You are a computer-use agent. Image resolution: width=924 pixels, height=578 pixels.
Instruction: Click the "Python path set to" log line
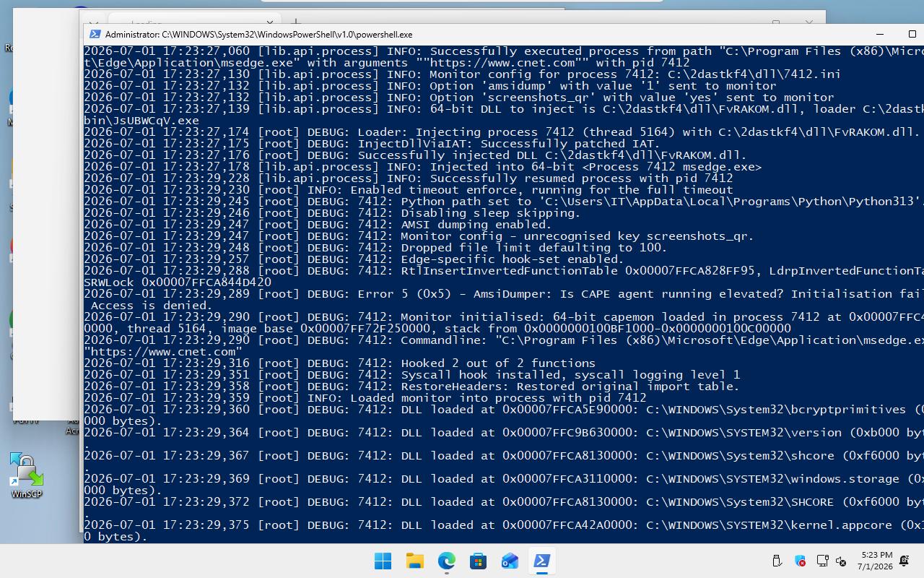point(504,202)
